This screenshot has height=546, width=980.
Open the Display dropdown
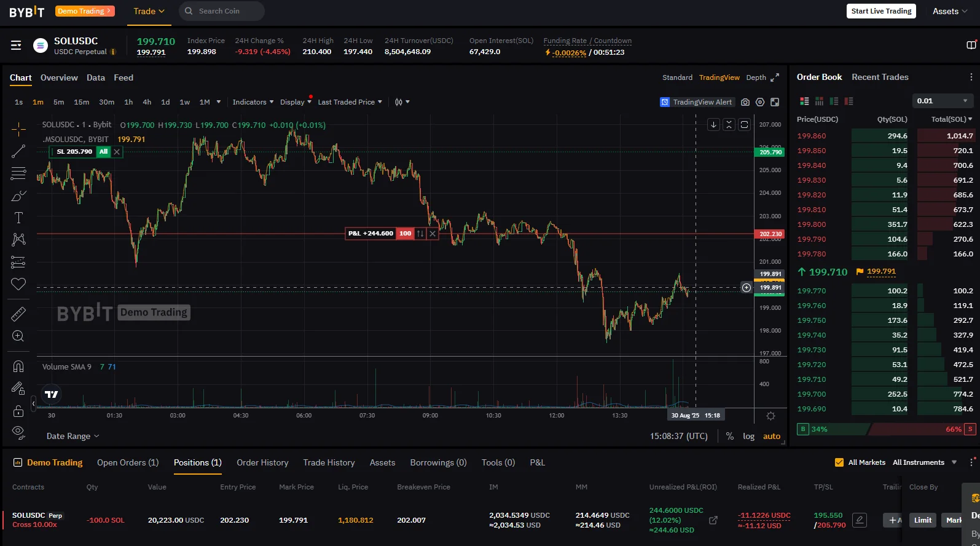tap(296, 102)
